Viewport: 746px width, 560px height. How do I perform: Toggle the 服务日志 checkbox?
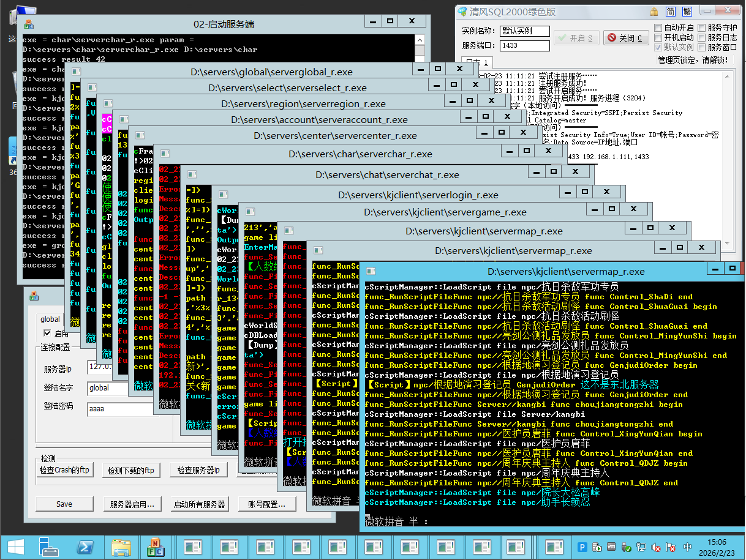pyautogui.click(x=701, y=38)
